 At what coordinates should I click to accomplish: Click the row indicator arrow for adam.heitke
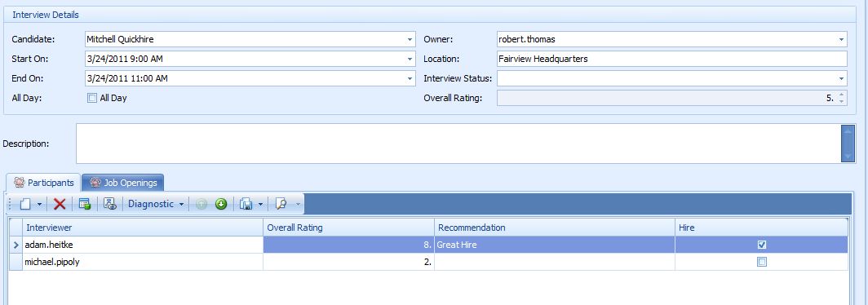pyautogui.click(x=16, y=245)
